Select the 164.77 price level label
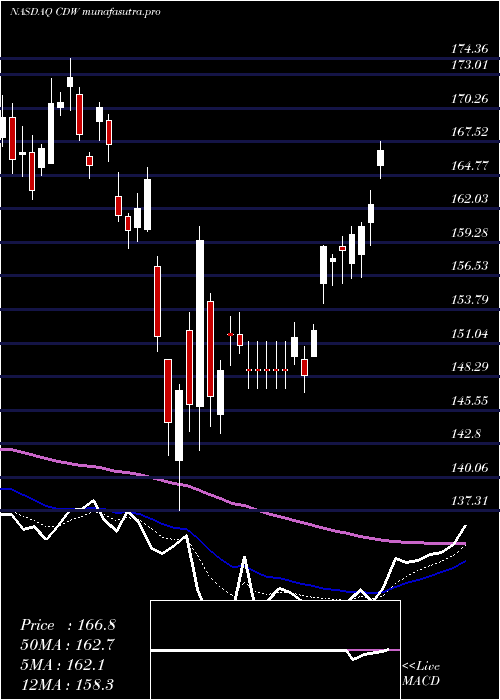 tap(469, 166)
